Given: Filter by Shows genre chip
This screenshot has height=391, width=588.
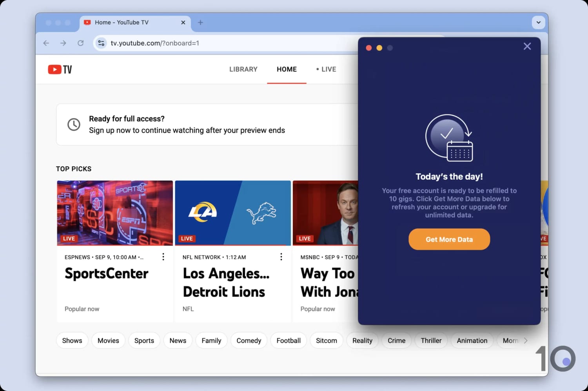Looking at the screenshot, I should tap(72, 340).
